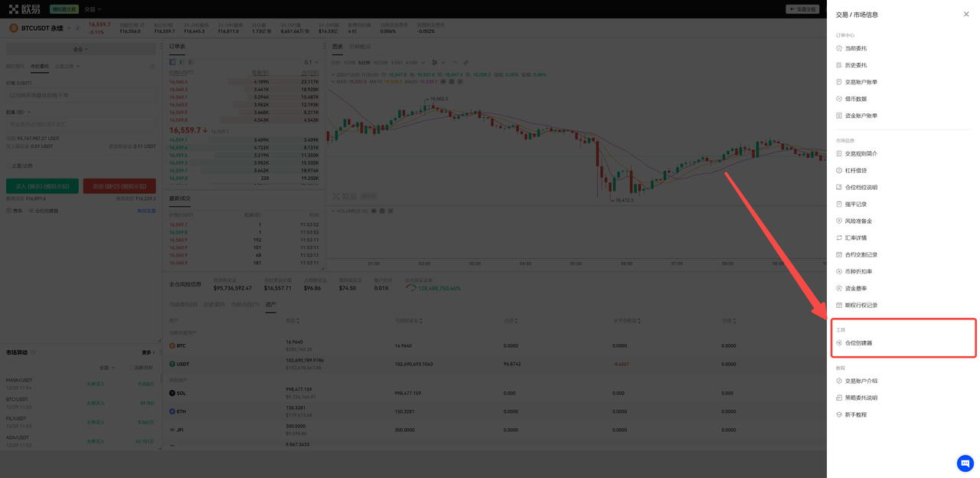This screenshot has width=980, height=478.
Task: Switch to the 币种概况 tab
Action: coord(360,47)
